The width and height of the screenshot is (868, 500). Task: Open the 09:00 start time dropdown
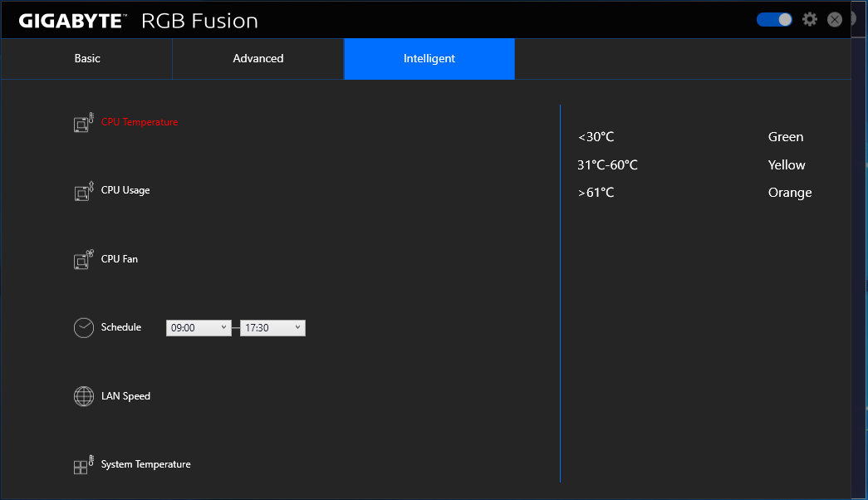[199, 328]
